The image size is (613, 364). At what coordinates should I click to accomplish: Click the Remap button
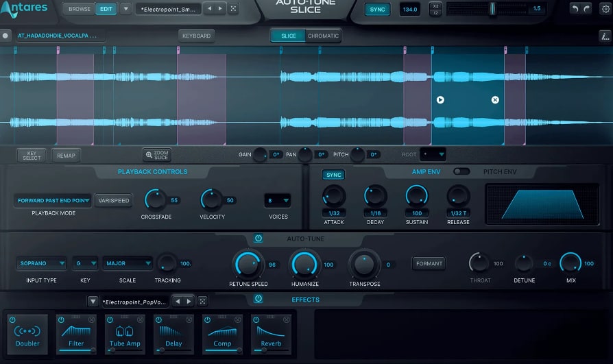coord(66,156)
